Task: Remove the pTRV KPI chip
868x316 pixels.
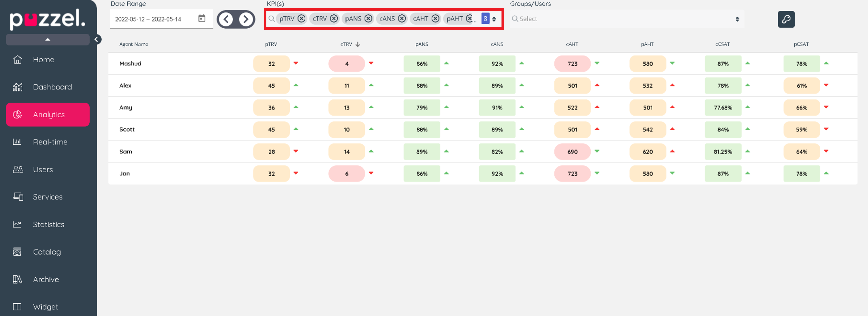Action: coord(301,18)
